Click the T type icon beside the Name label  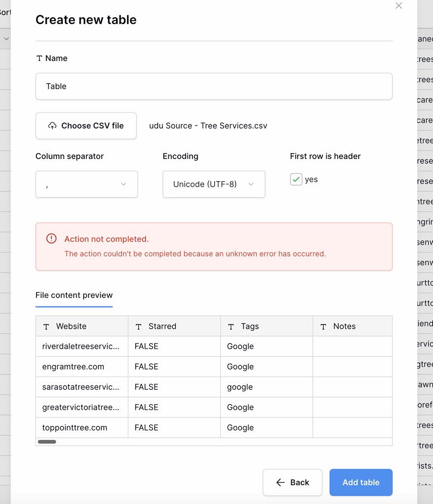click(x=39, y=58)
